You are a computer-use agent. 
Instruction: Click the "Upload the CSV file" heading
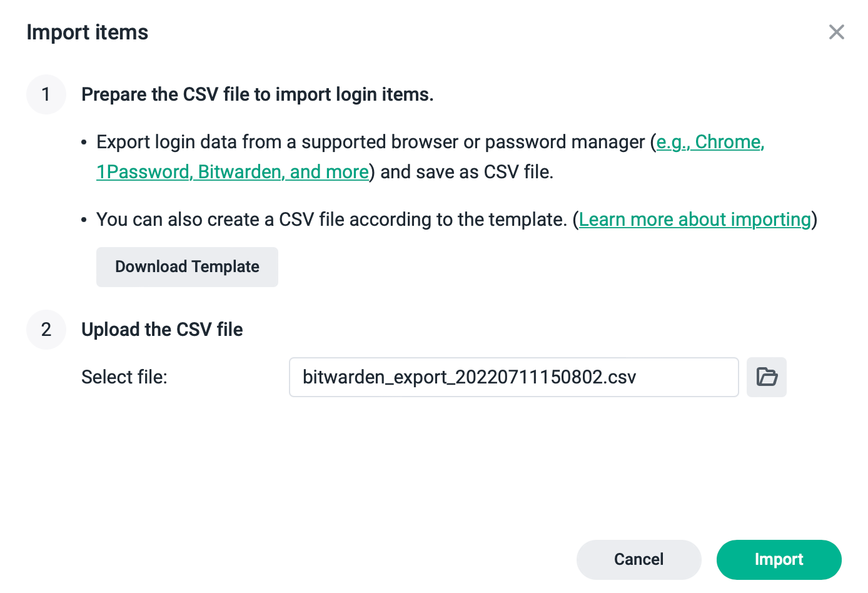(162, 330)
